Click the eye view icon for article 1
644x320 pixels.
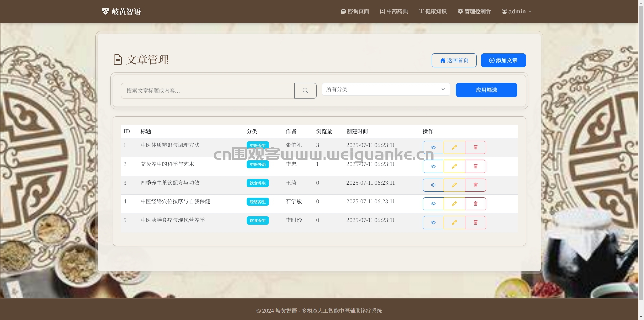(x=433, y=147)
